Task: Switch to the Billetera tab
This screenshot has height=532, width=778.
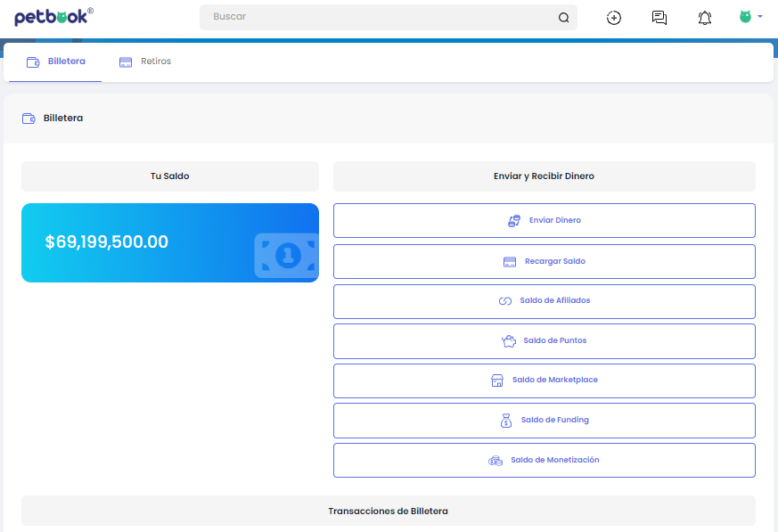Action: click(x=56, y=62)
